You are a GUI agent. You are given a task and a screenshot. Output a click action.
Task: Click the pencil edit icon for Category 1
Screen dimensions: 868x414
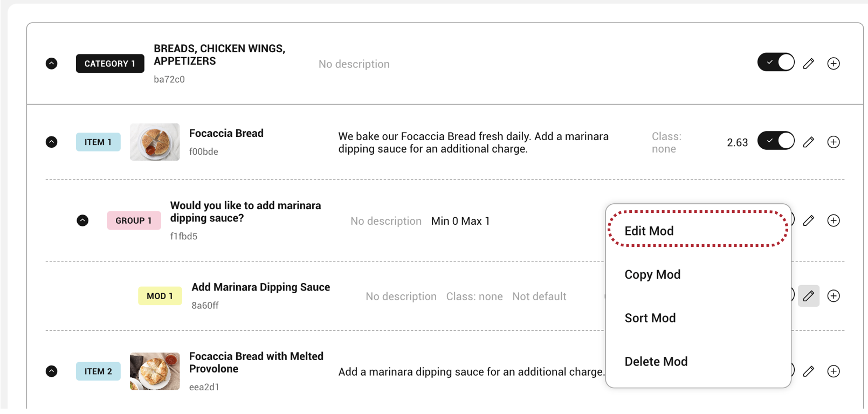coord(808,64)
